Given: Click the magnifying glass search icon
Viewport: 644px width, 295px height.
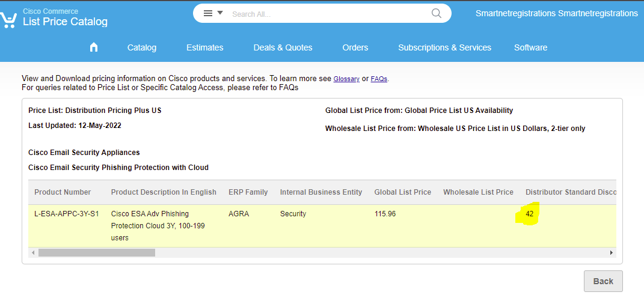Looking at the screenshot, I should tap(437, 14).
